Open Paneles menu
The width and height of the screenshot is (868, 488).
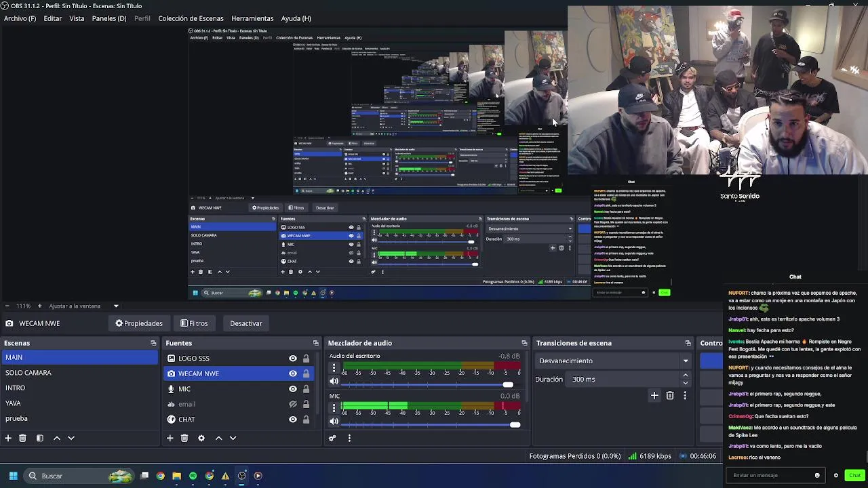pyautogui.click(x=109, y=18)
